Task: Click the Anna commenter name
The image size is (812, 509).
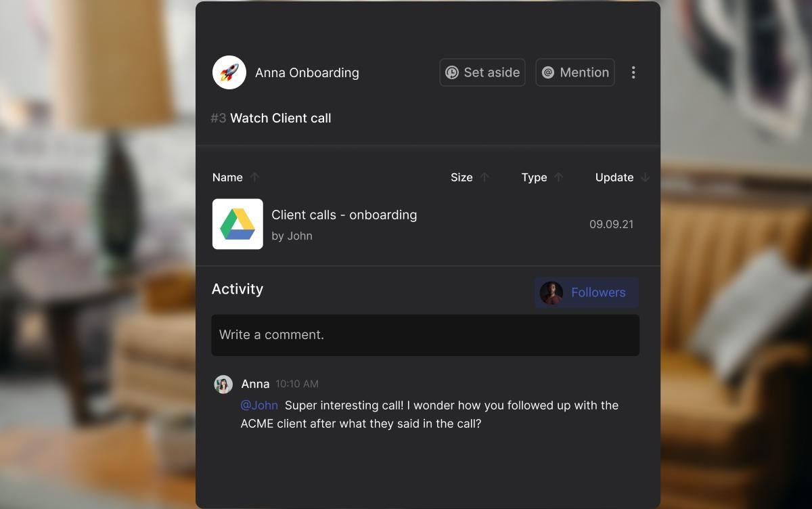Action: [256, 384]
